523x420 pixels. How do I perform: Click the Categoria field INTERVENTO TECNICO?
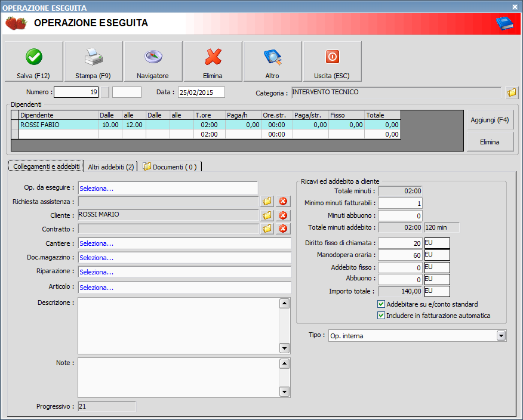tap(396, 92)
